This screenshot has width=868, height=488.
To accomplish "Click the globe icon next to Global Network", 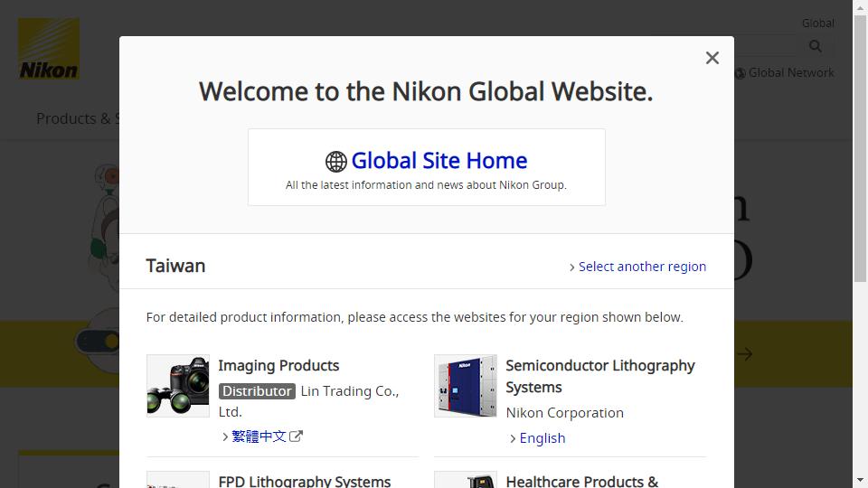I will click(x=740, y=73).
